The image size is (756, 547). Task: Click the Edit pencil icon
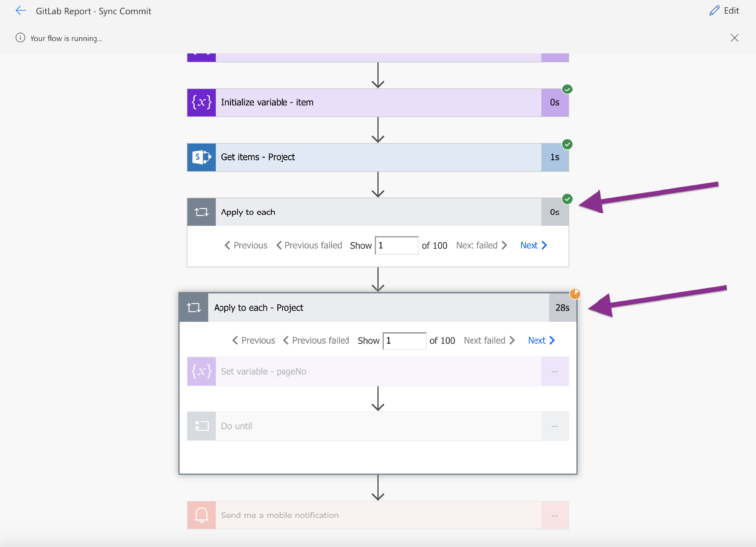[x=714, y=10]
